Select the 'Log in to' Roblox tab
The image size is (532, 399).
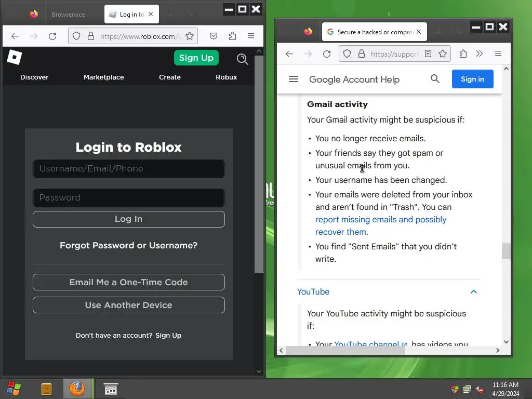click(x=131, y=14)
